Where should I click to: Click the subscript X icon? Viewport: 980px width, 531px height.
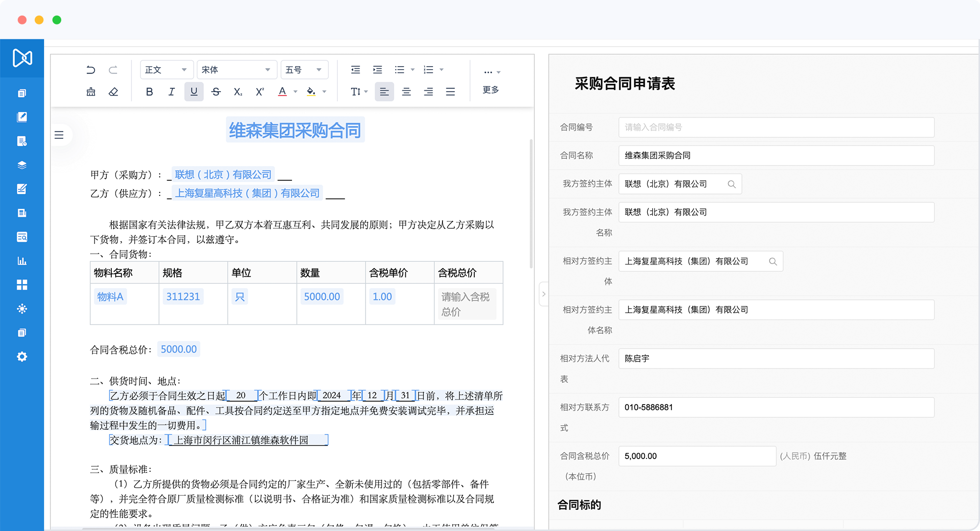point(238,92)
